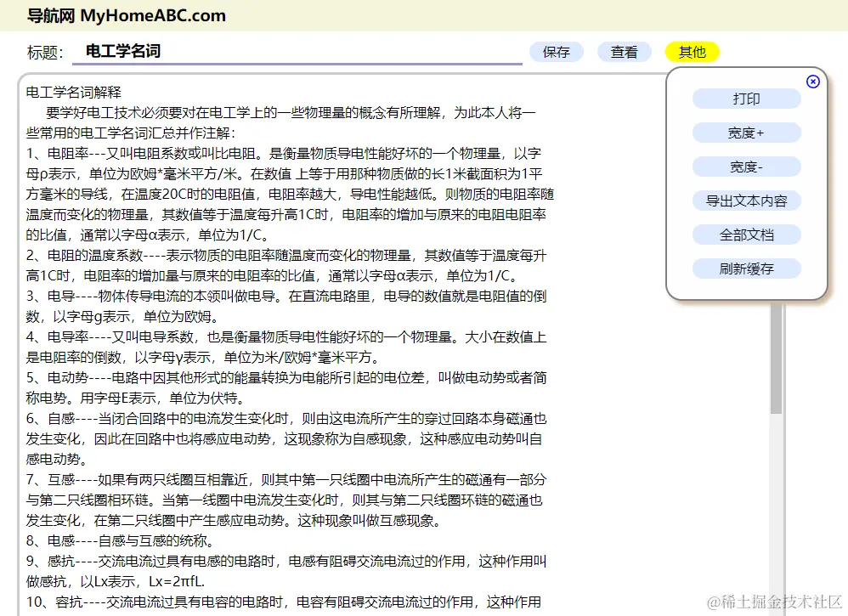Open 全部文档 to view all documents

(x=746, y=235)
